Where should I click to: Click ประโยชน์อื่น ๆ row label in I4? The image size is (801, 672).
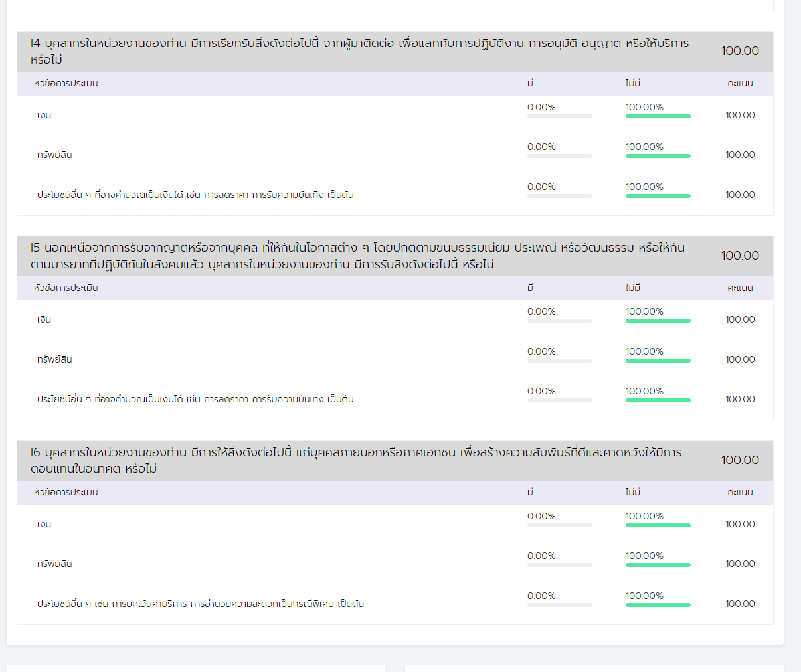[195, 195]
